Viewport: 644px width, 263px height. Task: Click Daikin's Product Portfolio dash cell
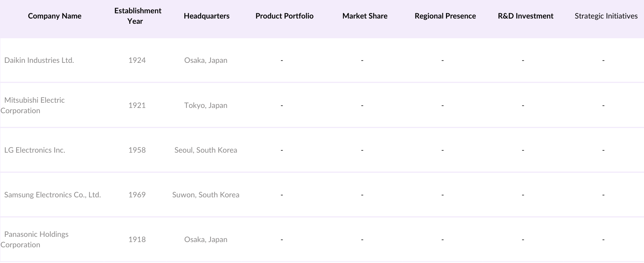point(282,60)
